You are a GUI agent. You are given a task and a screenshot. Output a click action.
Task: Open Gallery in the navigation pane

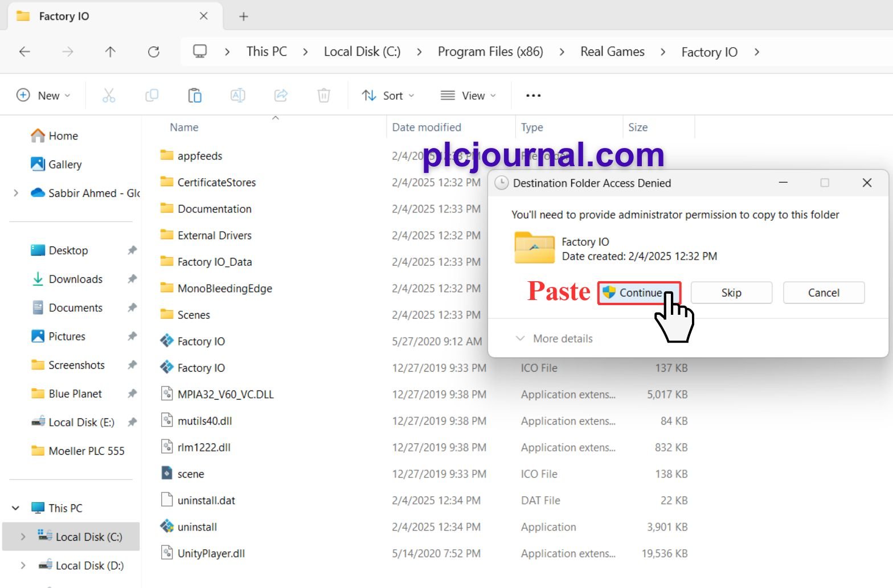(x=56, y=165)
